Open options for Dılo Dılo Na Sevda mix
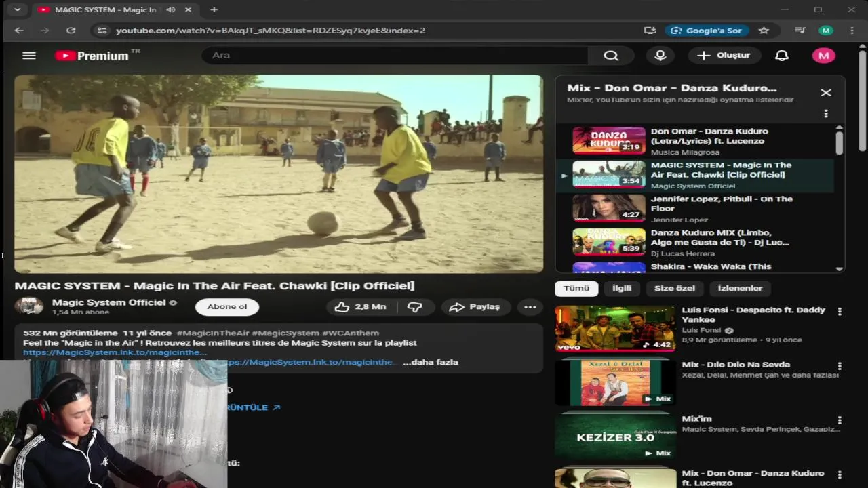 point(840,366)
